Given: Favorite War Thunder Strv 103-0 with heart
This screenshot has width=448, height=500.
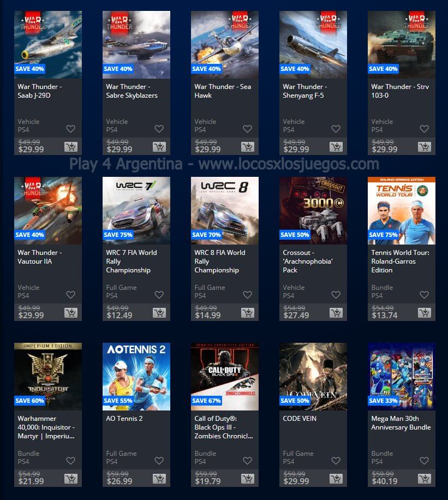Looking at the screenshot, I should pyautogui.click(x=424, y=129).
